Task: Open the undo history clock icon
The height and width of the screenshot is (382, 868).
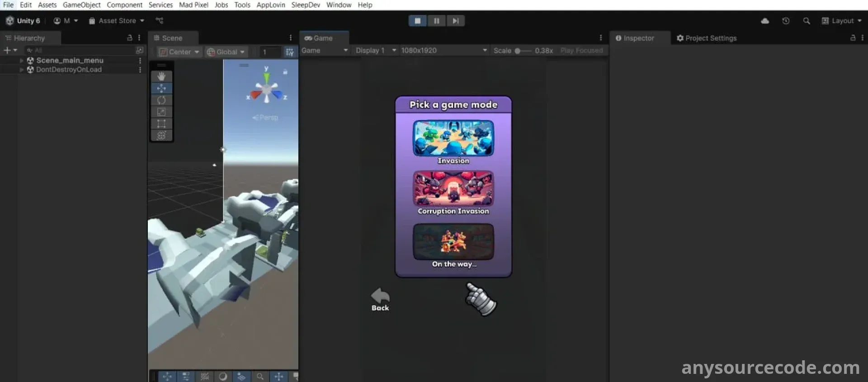Action: tap(786, 21)
